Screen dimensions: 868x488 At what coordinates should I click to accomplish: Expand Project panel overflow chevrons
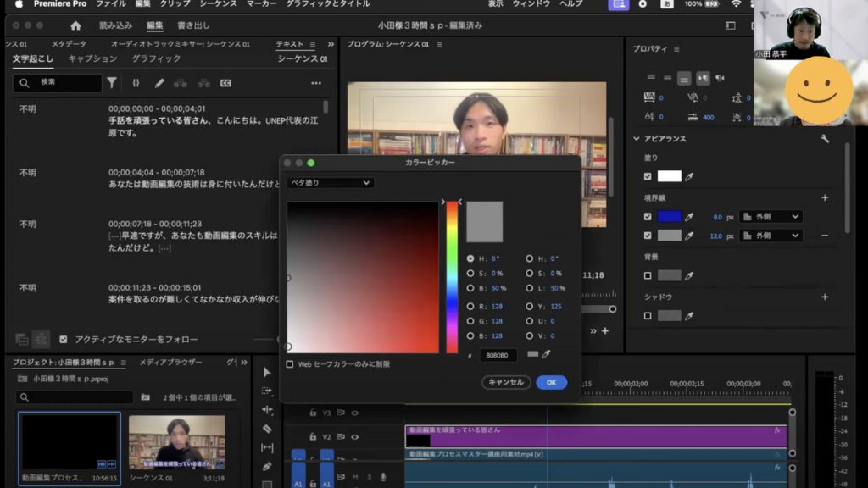[x=244, y=363]
